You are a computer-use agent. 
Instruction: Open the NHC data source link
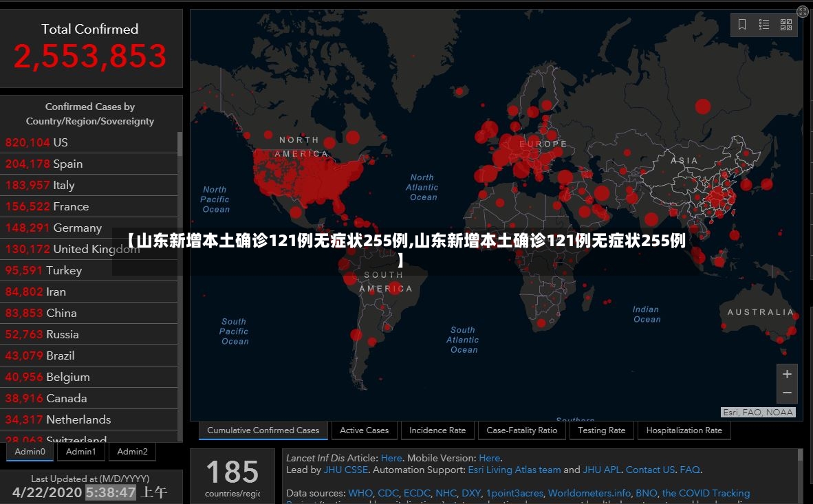(446, 493)
